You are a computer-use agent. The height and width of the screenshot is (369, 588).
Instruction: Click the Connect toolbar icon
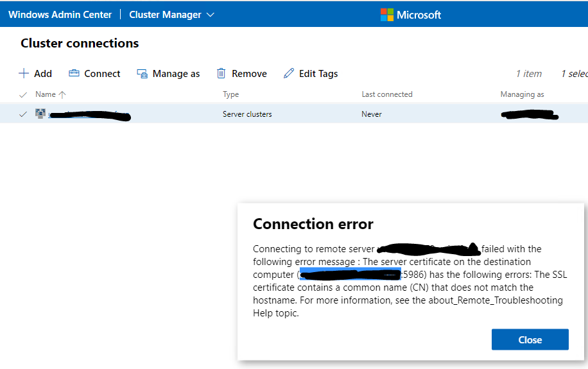[x=74, y=74]
